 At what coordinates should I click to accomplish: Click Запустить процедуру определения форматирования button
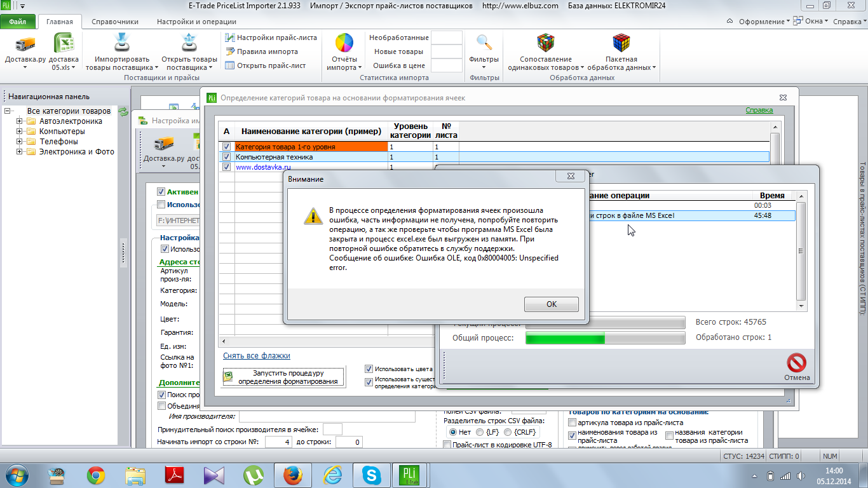(x=284, y=377)
